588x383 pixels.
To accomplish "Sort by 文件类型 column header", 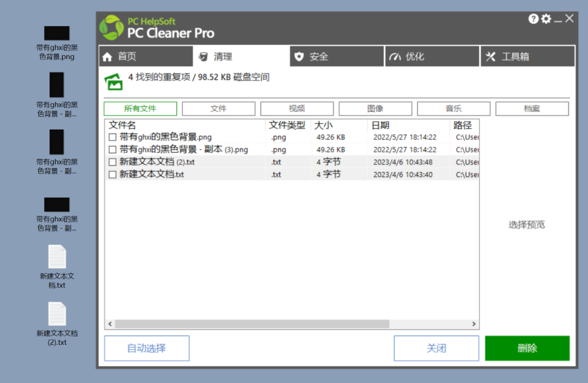I will (288, 125).
